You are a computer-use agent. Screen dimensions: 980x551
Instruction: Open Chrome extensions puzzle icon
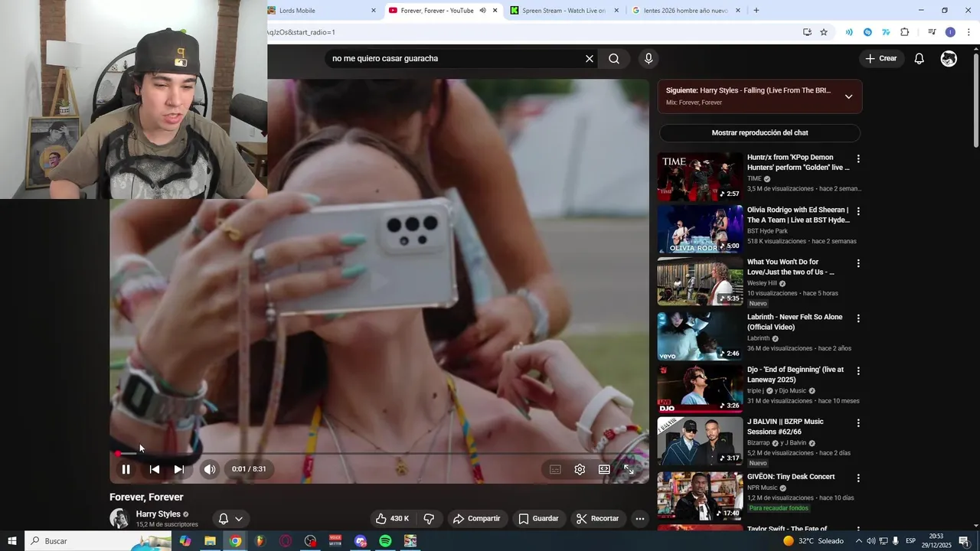point(905,32)
